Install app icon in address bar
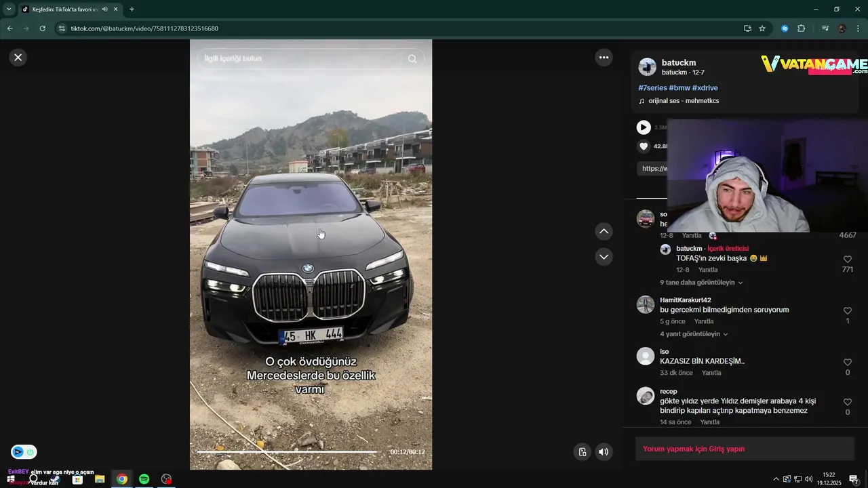The height and width of the screenshot is (488, 868). pyautogui.click(x=747, y=28)
